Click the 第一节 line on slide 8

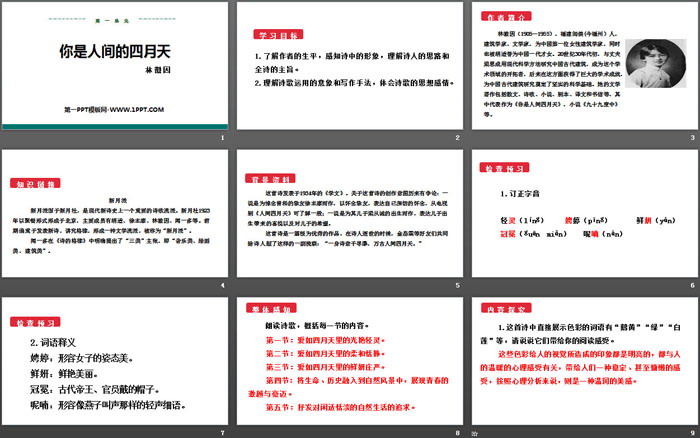point(325,340)
